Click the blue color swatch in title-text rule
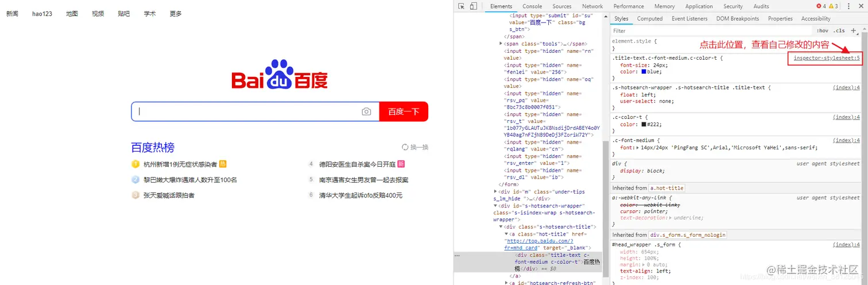 pyautogui.click(x=644, y=72)
